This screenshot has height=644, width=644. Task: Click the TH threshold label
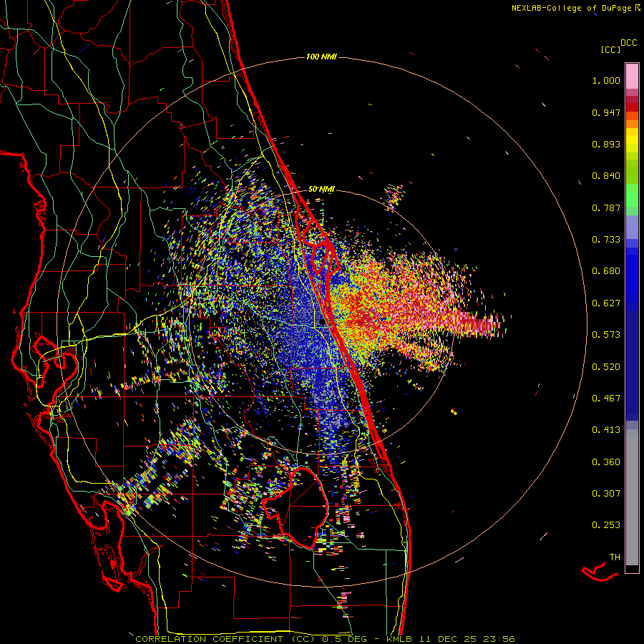click(x=615, y=557)
